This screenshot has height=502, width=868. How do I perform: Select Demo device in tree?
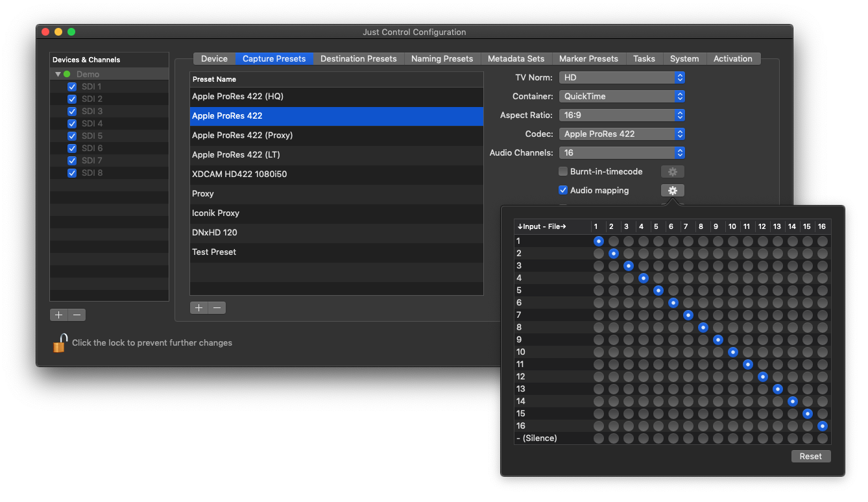(88, 75)
